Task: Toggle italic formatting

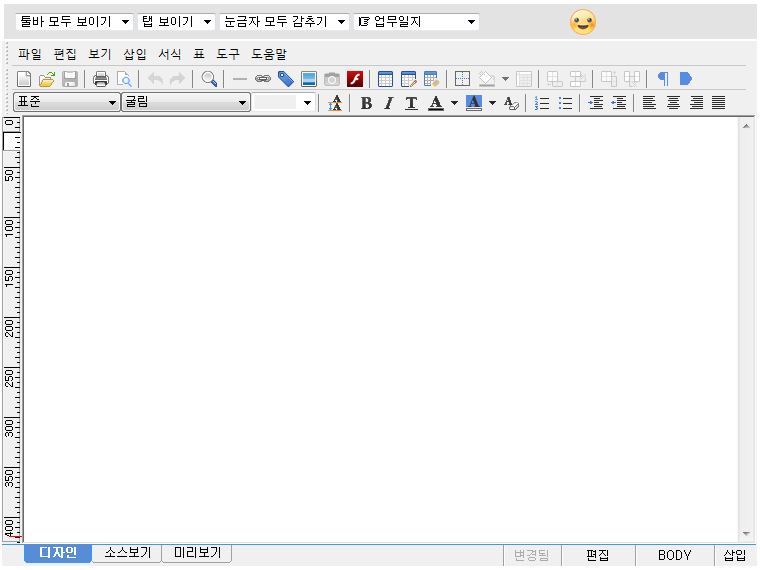Action: pos(388,103)
